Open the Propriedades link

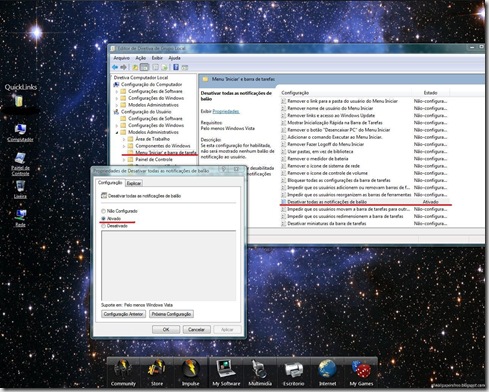coord(226,111)
